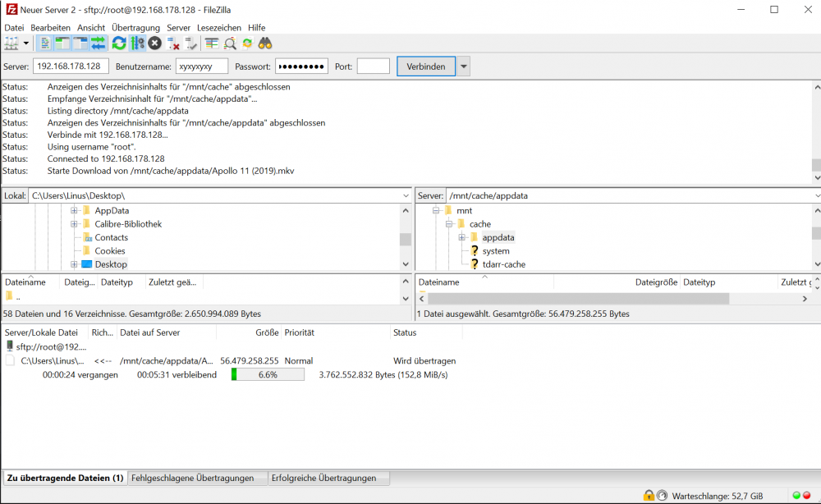Focus the Passwort input field

point(301,66)
